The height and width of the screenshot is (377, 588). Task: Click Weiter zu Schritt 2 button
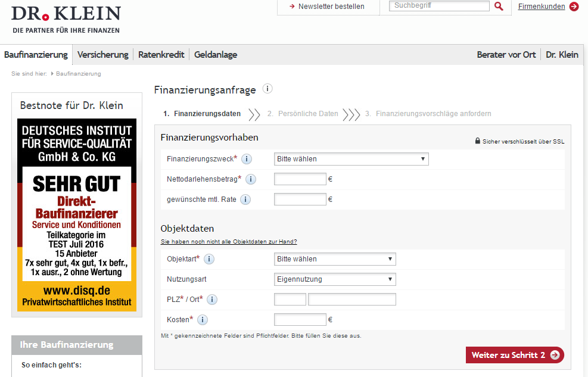[x=515, y=355]
